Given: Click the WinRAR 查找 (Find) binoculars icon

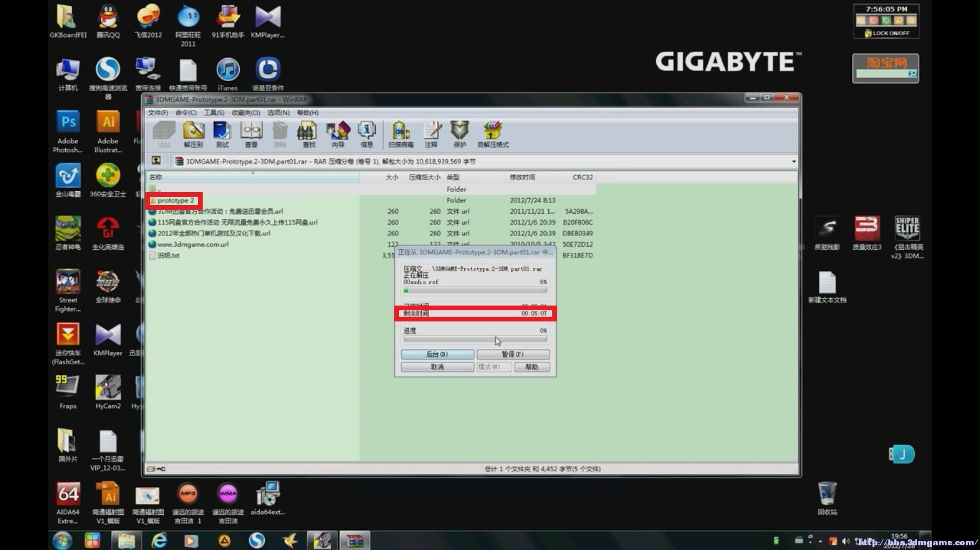Looking at the screenshot, I should pos(308,135).
